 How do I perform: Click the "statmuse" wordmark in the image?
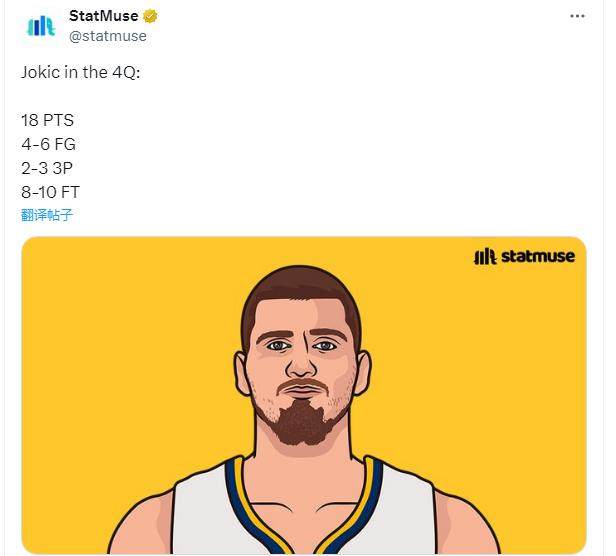[537, 256]
